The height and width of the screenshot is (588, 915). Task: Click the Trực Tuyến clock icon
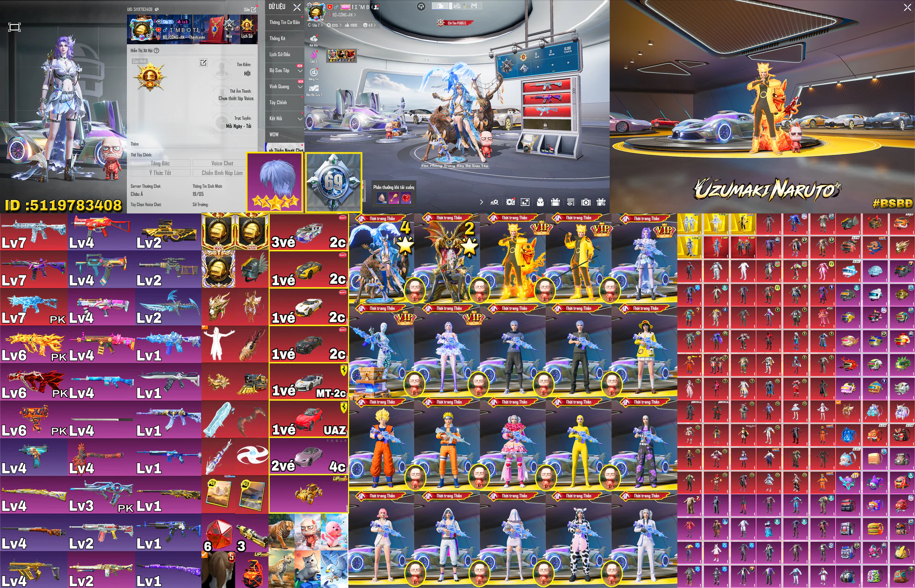[222, 122]
